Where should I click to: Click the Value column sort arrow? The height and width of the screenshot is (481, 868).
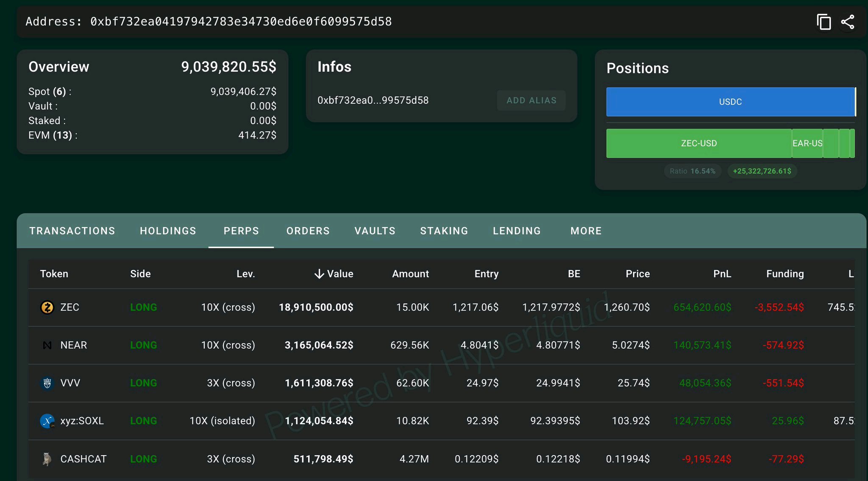click(319, 274)
